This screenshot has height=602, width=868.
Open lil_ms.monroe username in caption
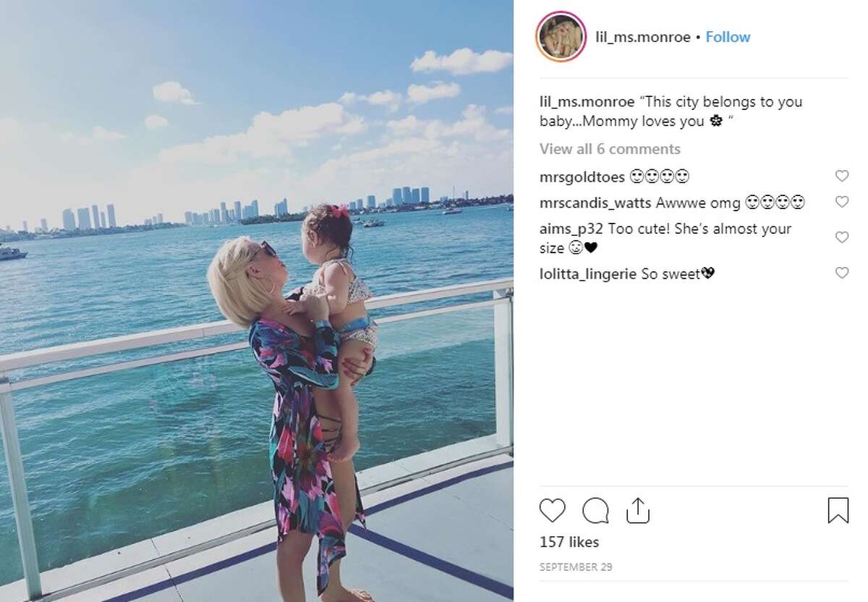[587, 102]
